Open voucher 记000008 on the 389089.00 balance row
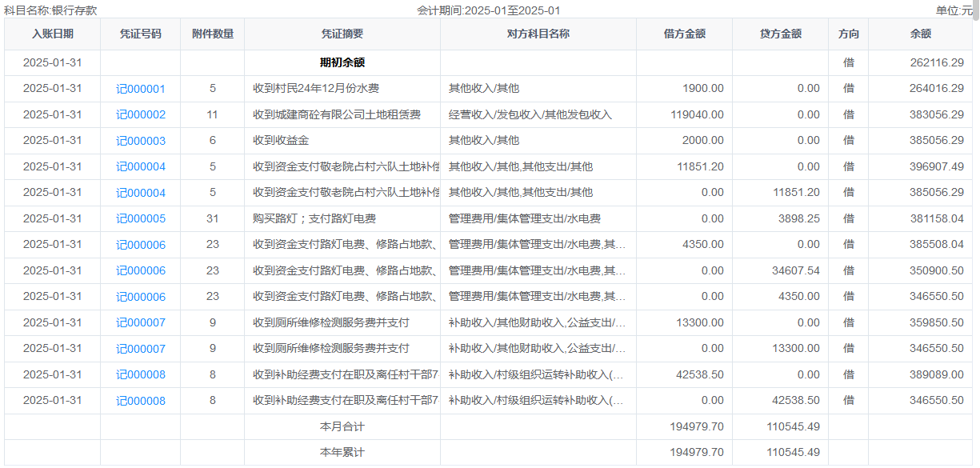 click(x=141, y=375)
